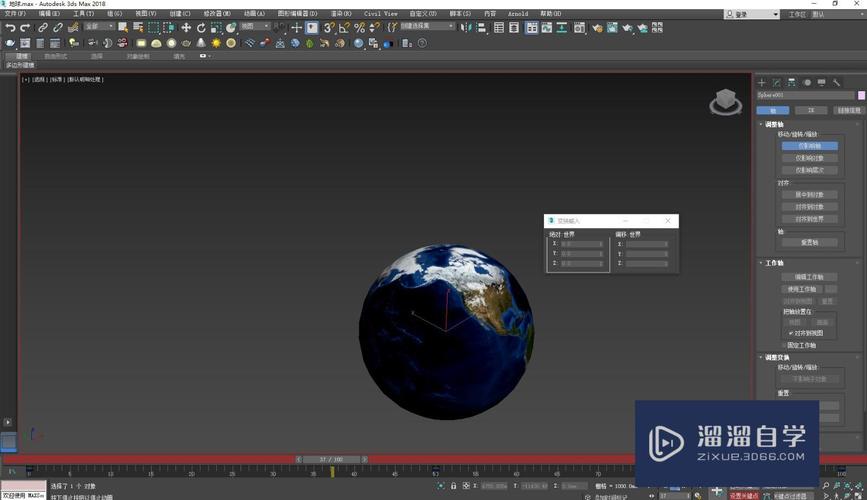Open reference coordinate system dropdown 视图
The image size is (867, 500).
255,27
